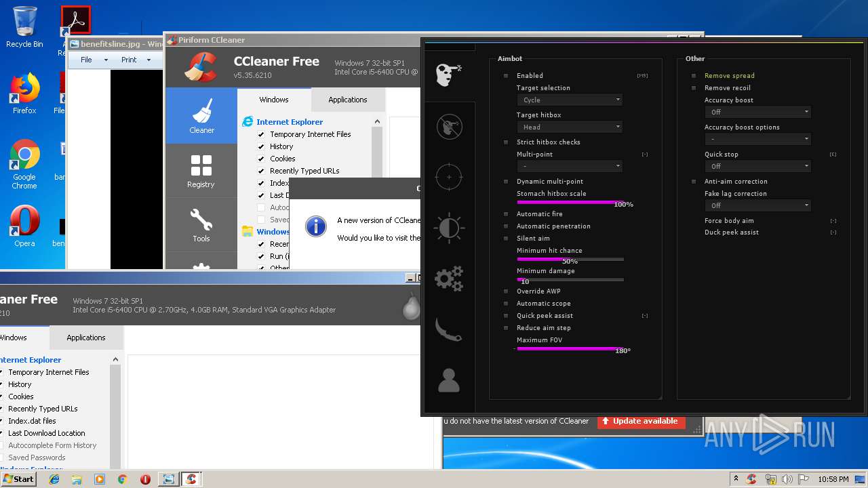Enable Automatic penetration checkbox

(x=506, y=226)
